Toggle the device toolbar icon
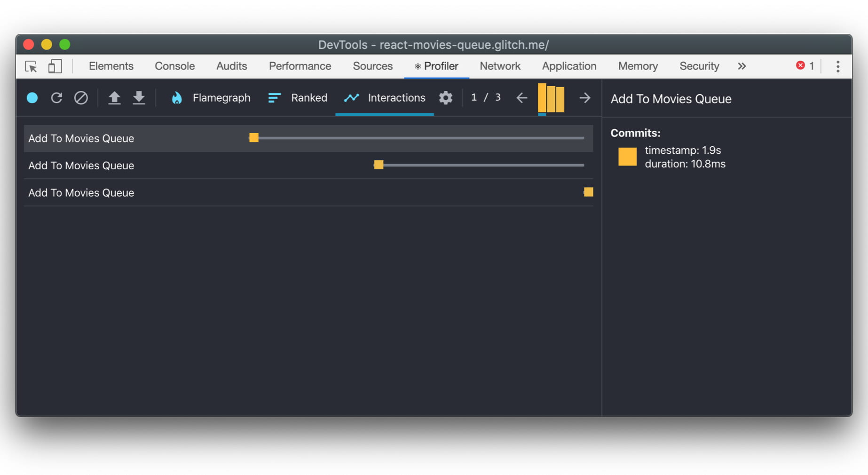This screenshot has width=868, height=475. [x=55, y=66]
